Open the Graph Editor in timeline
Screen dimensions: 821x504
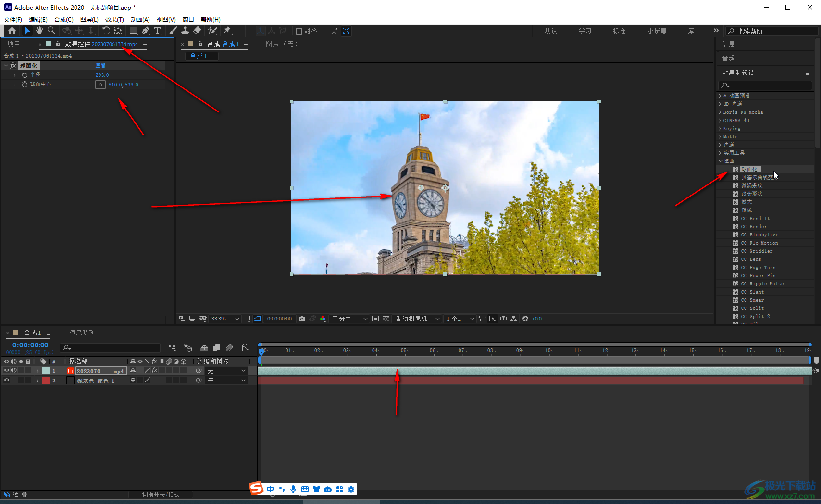[x=246, y=348]
